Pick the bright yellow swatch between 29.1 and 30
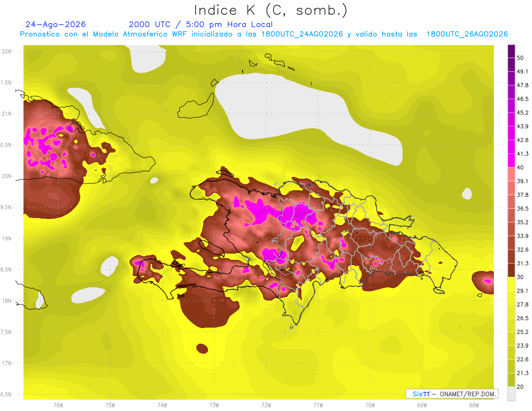Viewport: 532px width, 411px height. click(511, 284)
